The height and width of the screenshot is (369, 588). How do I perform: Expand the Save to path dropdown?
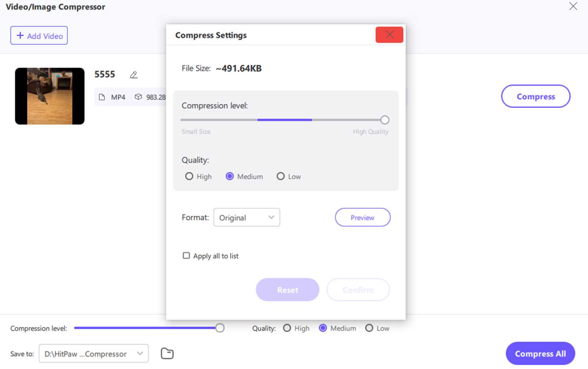point(140,353)
